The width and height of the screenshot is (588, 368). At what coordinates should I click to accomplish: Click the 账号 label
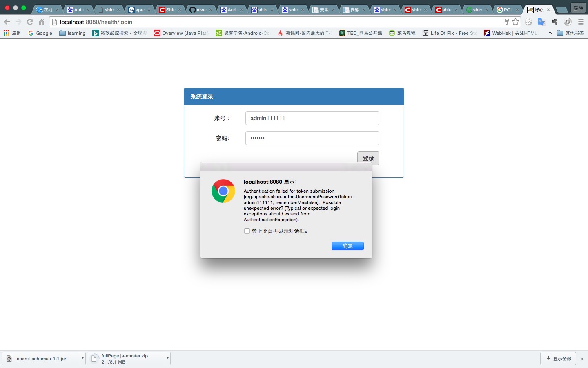tap(222, 118)
